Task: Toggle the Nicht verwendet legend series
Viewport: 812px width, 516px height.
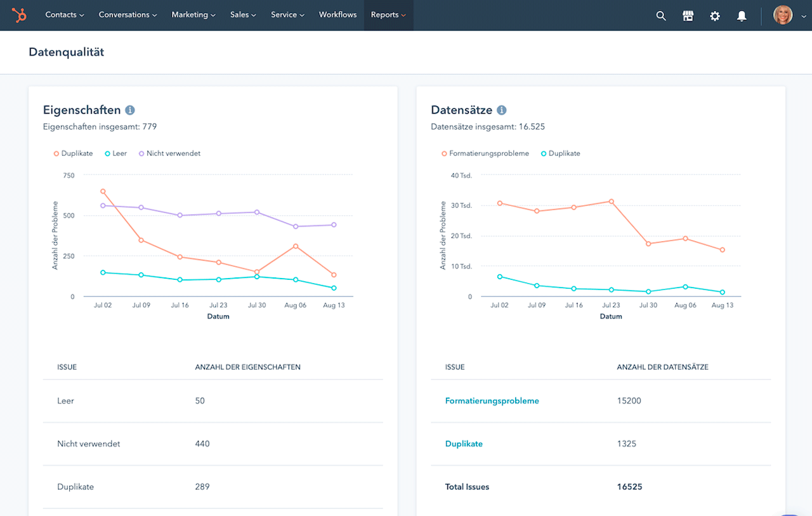Action: click(169, 154)
